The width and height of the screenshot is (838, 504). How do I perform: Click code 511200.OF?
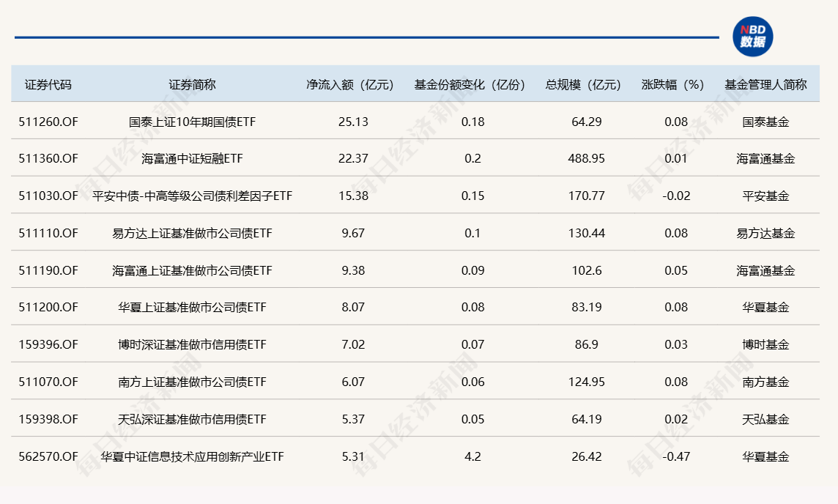(48, 308)
